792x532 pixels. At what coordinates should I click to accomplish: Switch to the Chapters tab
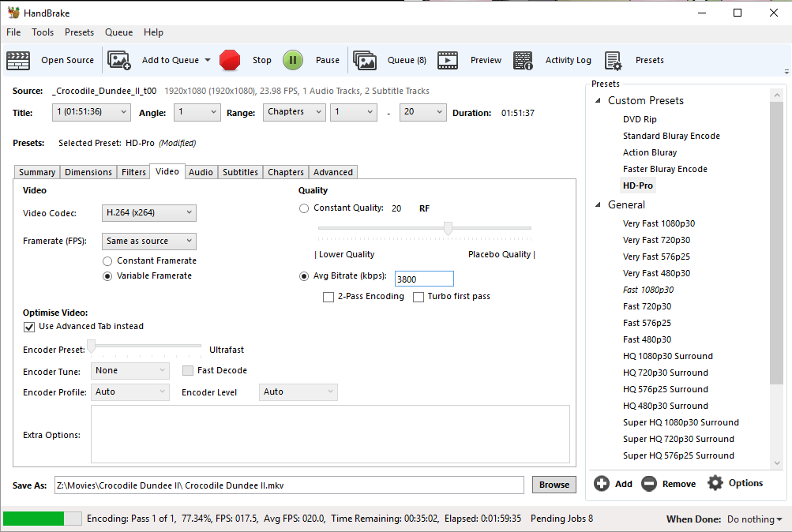(286, 172)
